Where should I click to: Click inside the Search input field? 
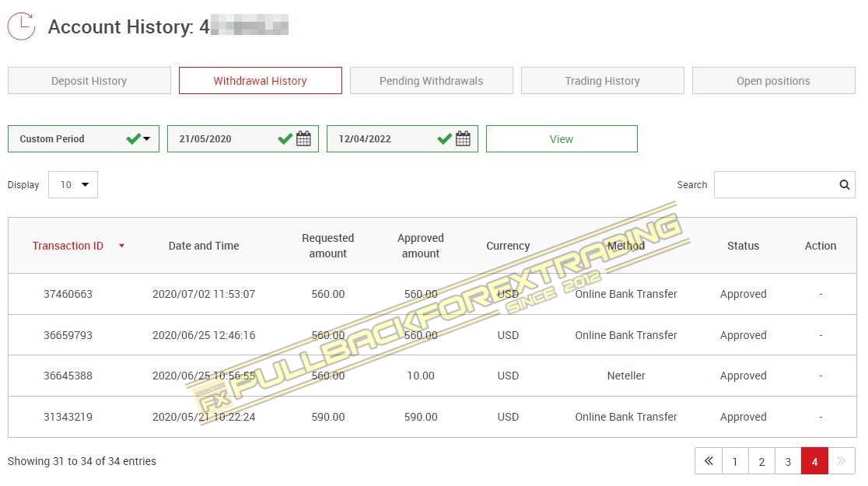pos(775,185)
